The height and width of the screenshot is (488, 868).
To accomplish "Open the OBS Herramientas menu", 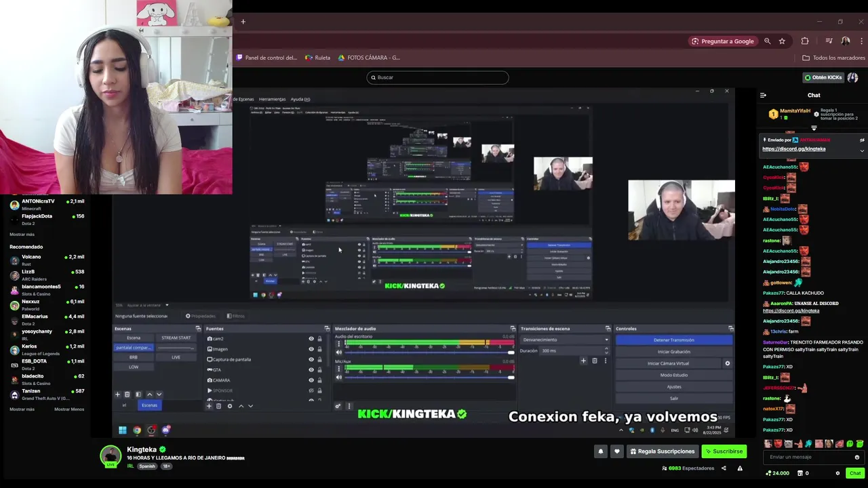I will [x=272, y=99].
